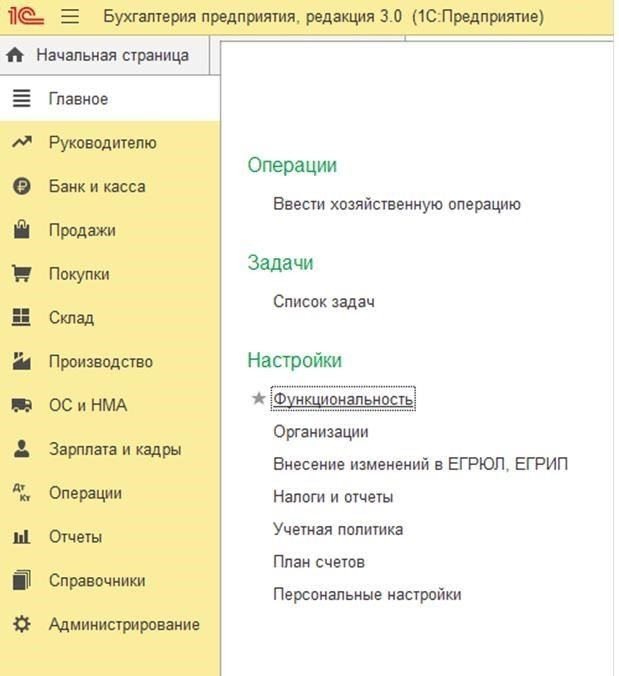The height and width of the screenshot is (676, 619).
Task: Click the Покупки cart icon
Action: click(x=22, y=274)
